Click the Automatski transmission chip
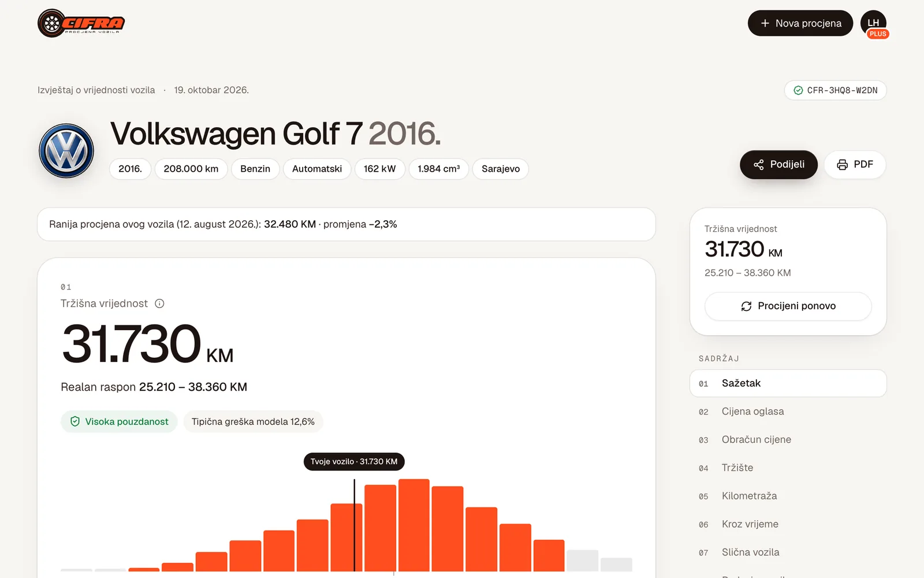 (317, 169)
